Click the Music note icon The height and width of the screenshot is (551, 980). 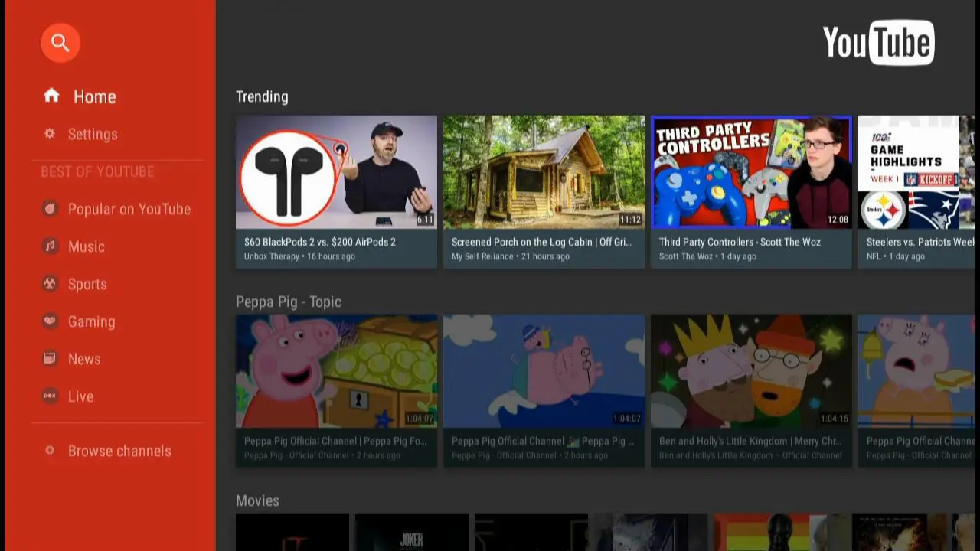point(50,246)
